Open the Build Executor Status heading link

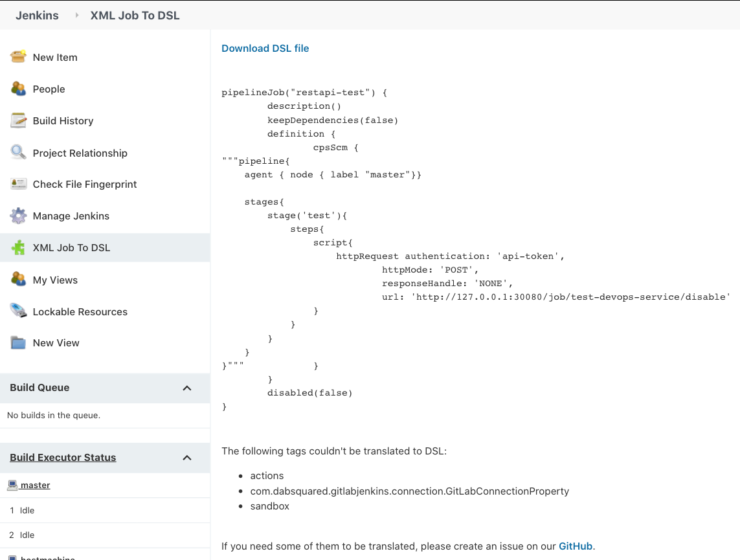pyautogui.click(x=63, y=457)
